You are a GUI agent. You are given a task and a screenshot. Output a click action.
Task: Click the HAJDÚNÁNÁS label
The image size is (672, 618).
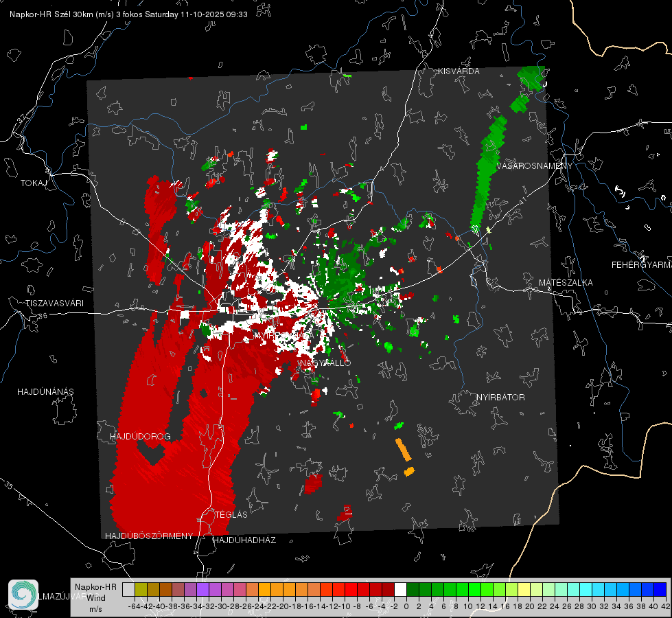(45, 391)
